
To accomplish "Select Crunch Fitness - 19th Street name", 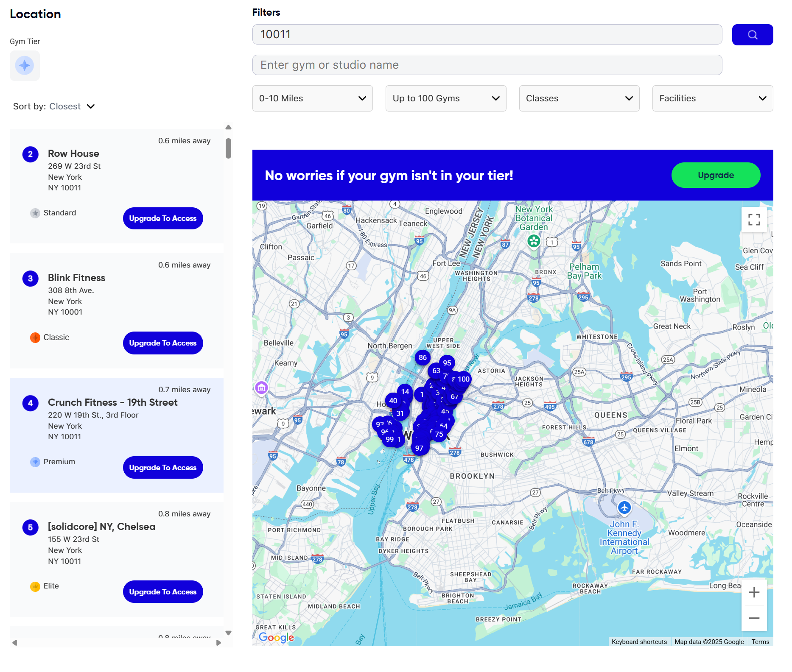I will pos(113,402).
